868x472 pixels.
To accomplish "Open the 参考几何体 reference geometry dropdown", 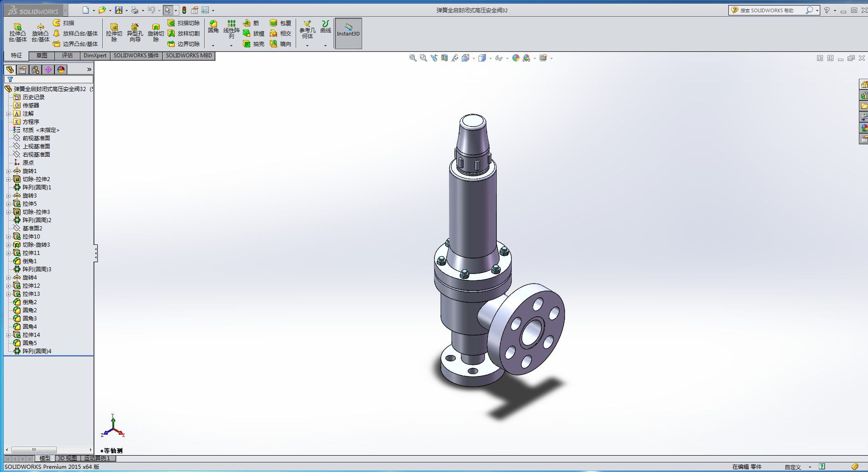I will point(307,46).
